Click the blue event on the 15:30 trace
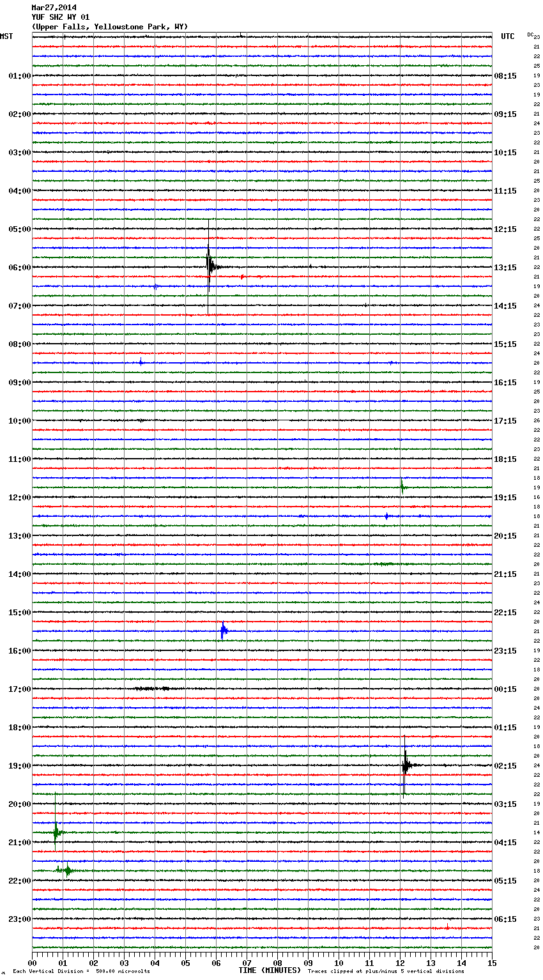The width and height of the screenshot is (543, 980). click(x=224, y=631)
